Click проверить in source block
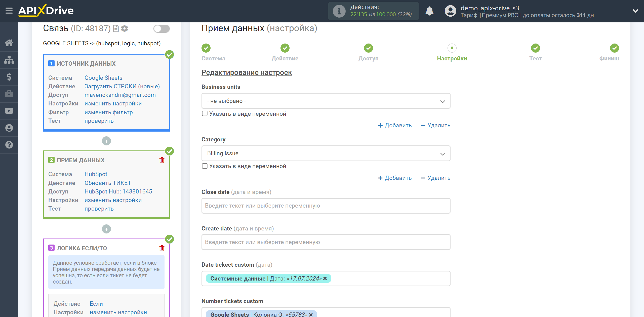Screen dimensions: 644x317 [x=99, y=121]
